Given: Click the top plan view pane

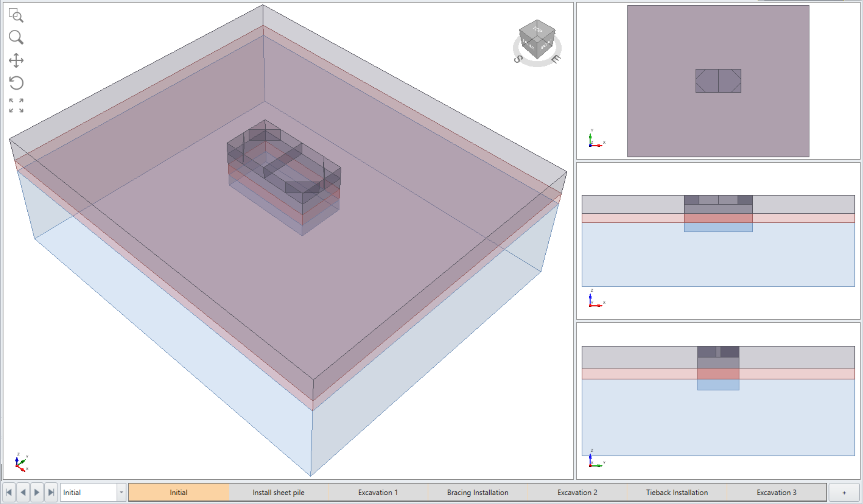Looking at the screenshot, I should 718,81.
